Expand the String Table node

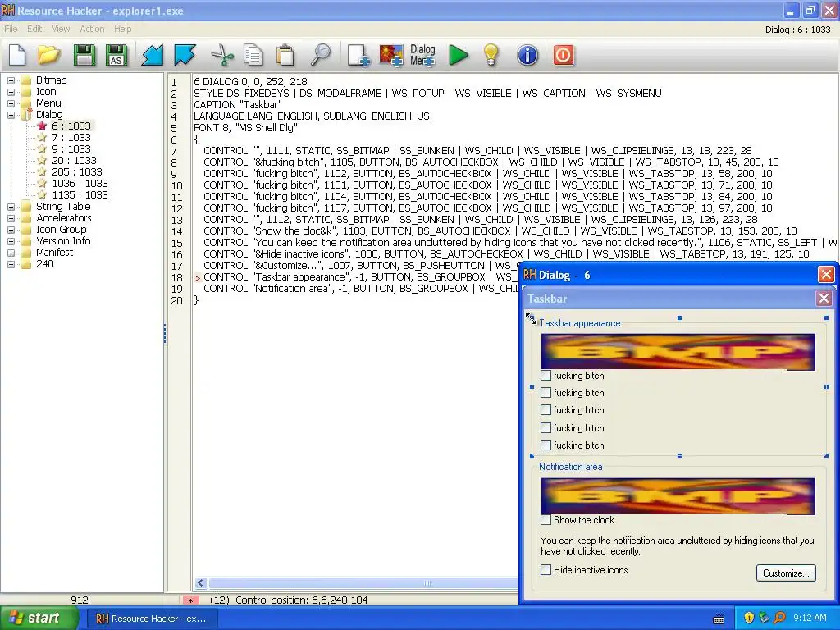11,207
